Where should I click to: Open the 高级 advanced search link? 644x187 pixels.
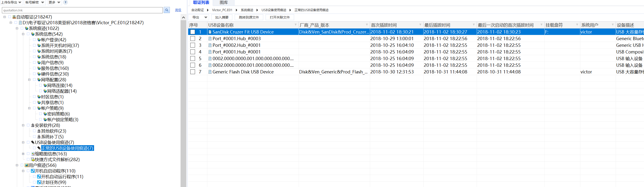tap(178, 10)
